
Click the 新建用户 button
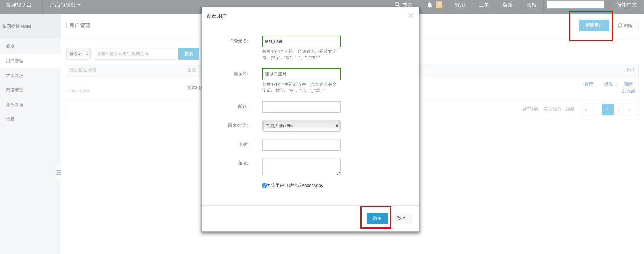point(594,25)
